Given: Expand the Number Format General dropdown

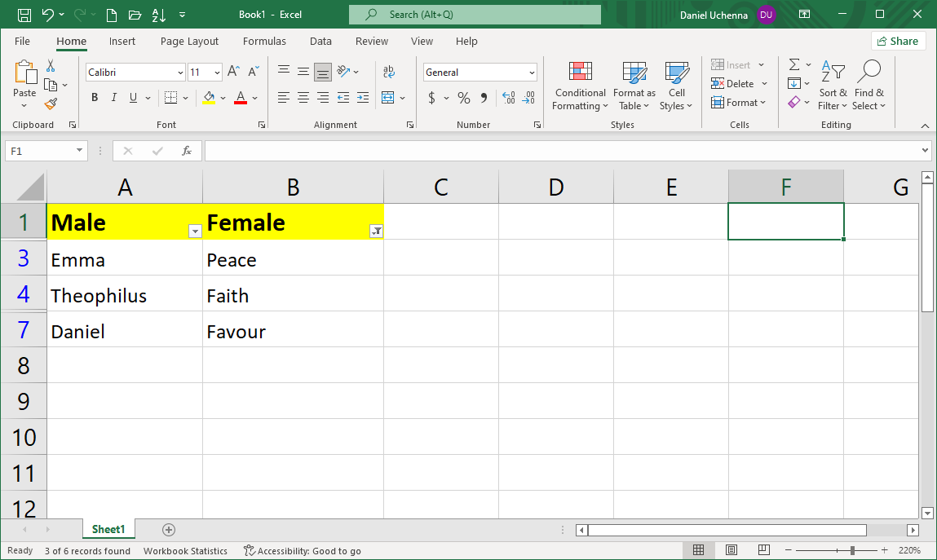Looking at the screenshot, I should [x=532, y=73].
